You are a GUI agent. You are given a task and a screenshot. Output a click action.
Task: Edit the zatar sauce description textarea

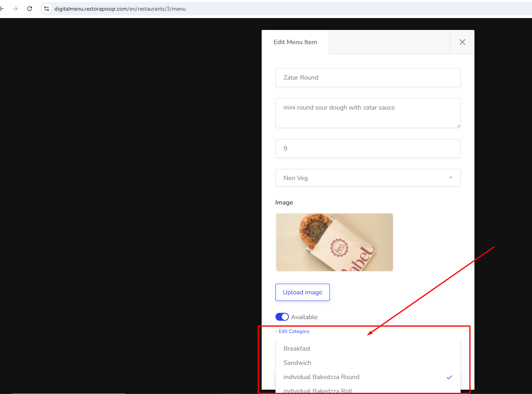368,113
